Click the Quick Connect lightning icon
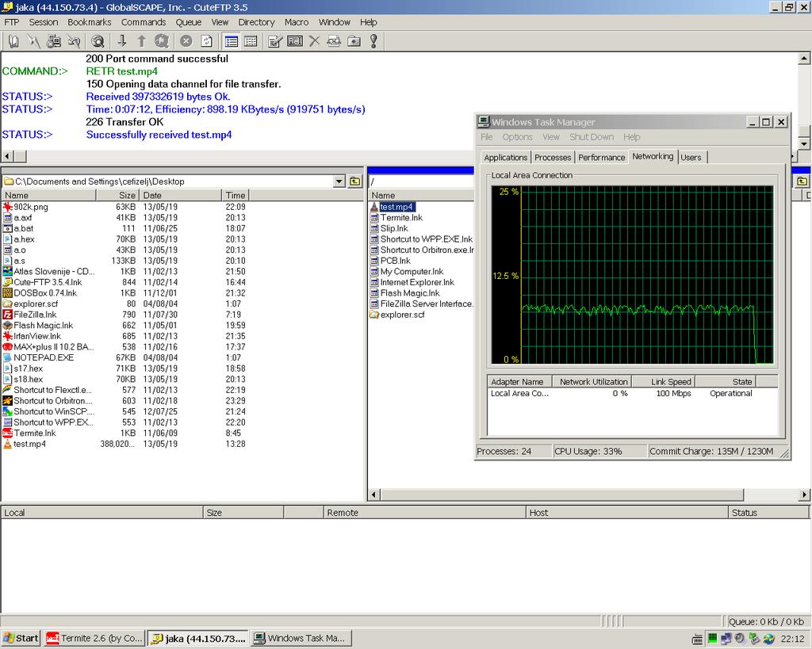The image size is (812, 649). pos(33,41)
